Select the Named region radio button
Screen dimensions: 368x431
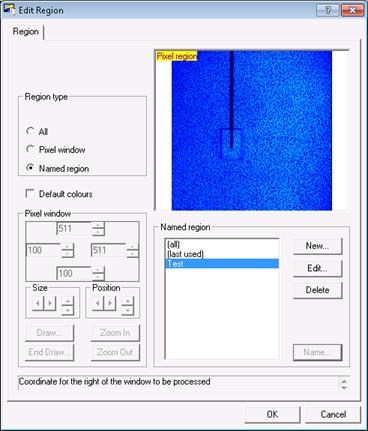click(30, 168)
